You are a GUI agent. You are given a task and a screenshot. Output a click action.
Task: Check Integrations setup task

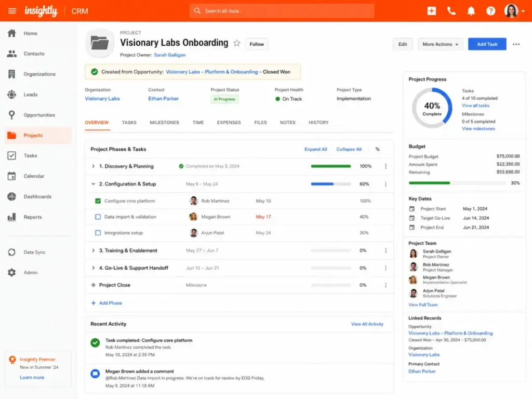pos(98,233)
